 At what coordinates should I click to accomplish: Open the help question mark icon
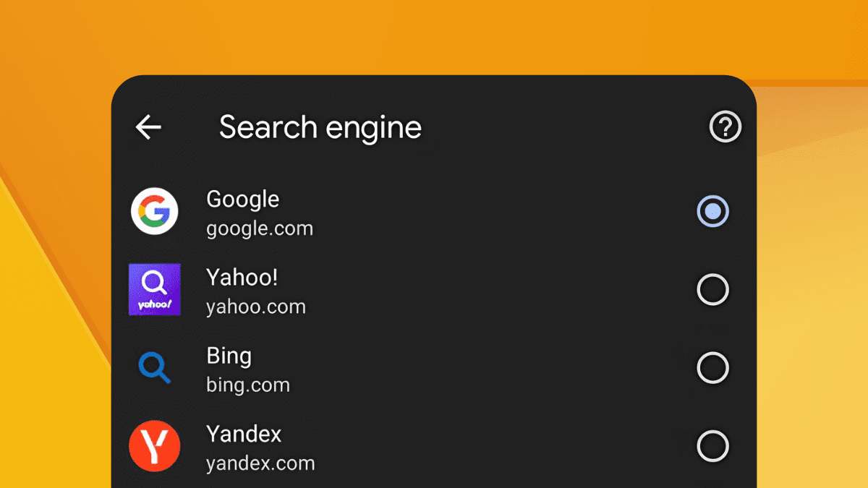point(725,127)
